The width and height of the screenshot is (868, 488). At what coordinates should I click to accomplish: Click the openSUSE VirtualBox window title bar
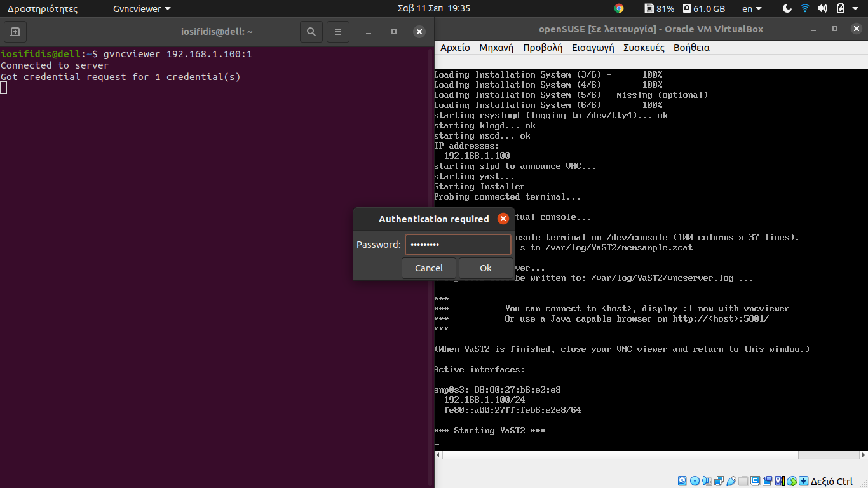pyautogui.click(x=651, y=29)
